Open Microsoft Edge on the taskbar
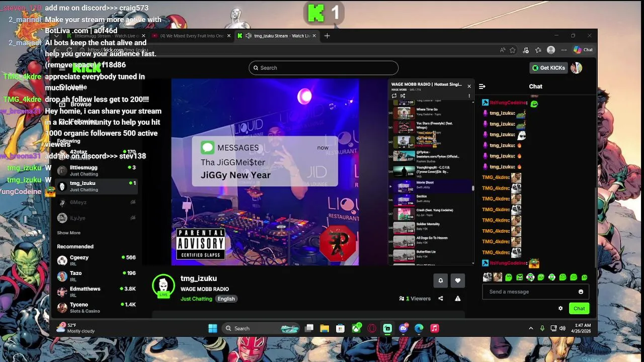 tap(419, 328)
